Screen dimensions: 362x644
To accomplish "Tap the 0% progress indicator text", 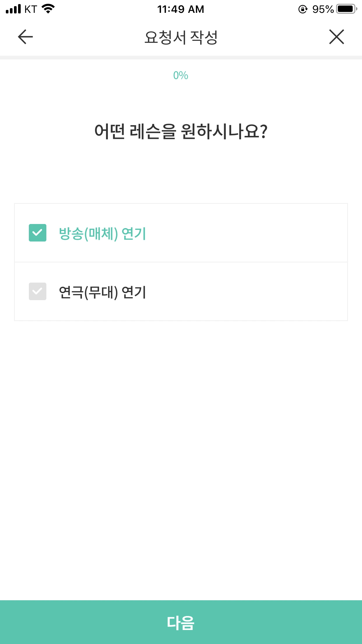I will point(181,76).
